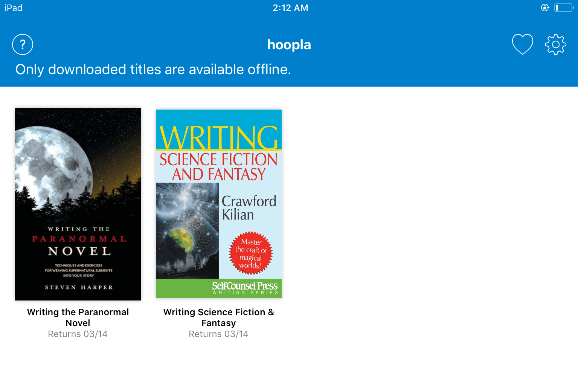Screen dimensions: 578x392
Task: Click the Crawford Kilian author name on cover
Action: pyautogui.click(x=249, y=207)
